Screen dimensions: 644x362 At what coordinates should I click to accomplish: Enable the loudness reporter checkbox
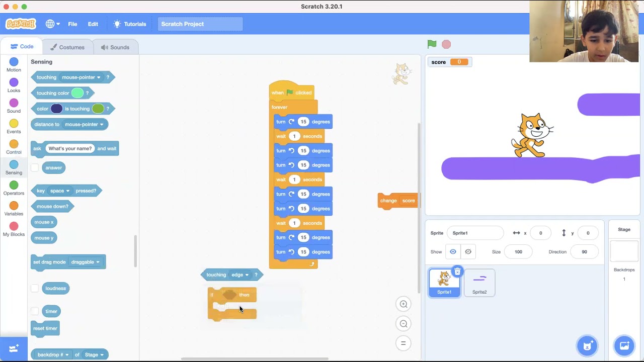click(x=35, y=288)
